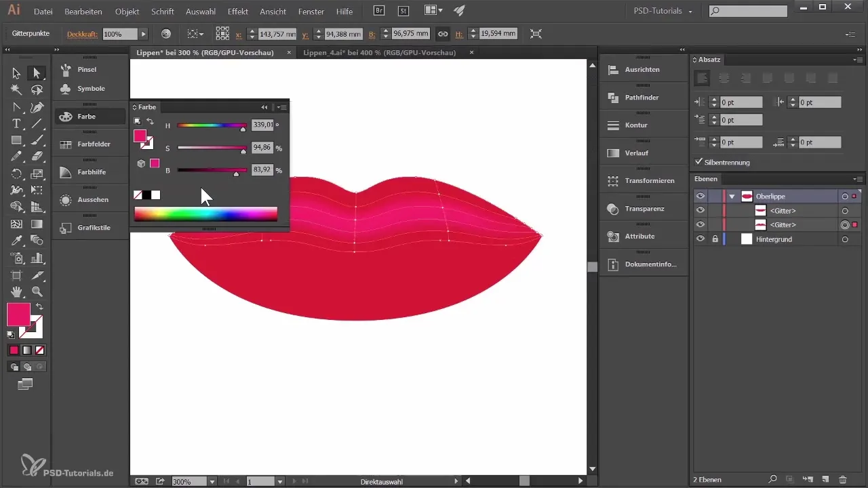Viewport: 868px width, 488px height.
Task: Unlock the Hintergrund layer
Action: [x=715, y=239]
